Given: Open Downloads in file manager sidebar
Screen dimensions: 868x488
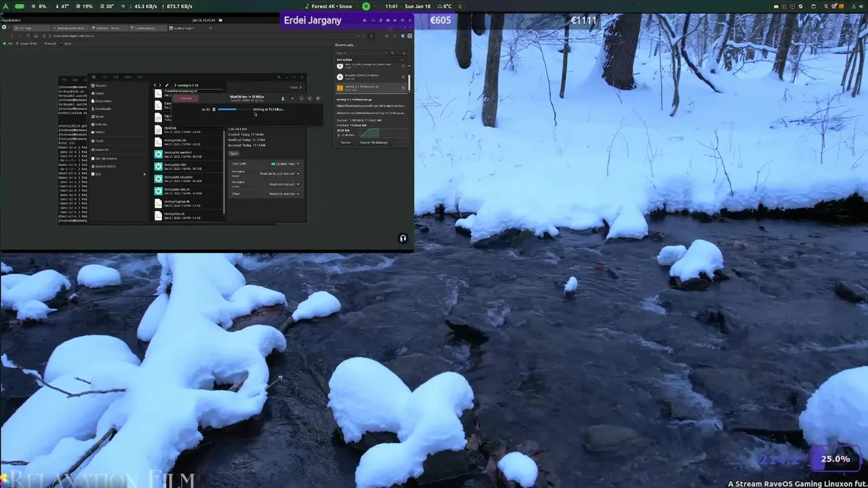Looking at the screenshot, I should 119,108.
